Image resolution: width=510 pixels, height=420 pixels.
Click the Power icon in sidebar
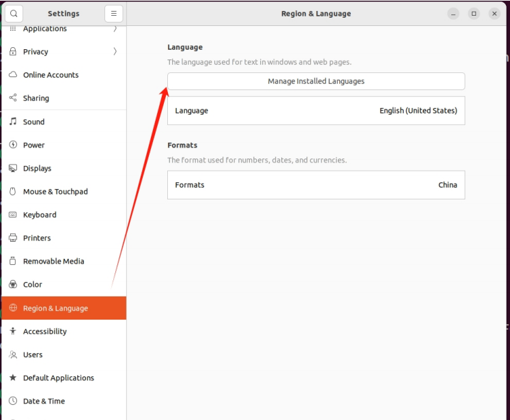coord(13,145)
